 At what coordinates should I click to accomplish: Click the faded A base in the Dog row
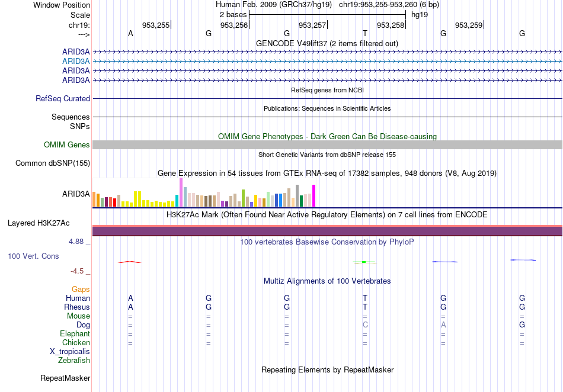tap(443, 325)
